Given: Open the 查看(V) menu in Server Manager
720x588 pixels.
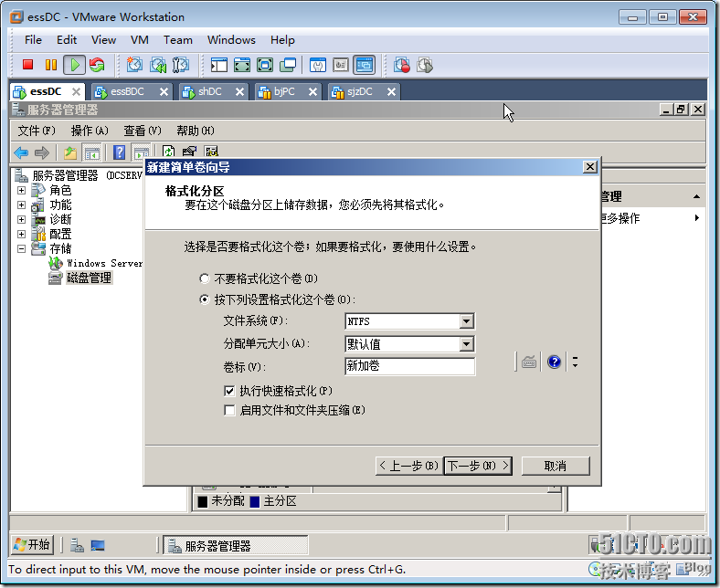Looking at the screenshot, I should coord(143,131).
